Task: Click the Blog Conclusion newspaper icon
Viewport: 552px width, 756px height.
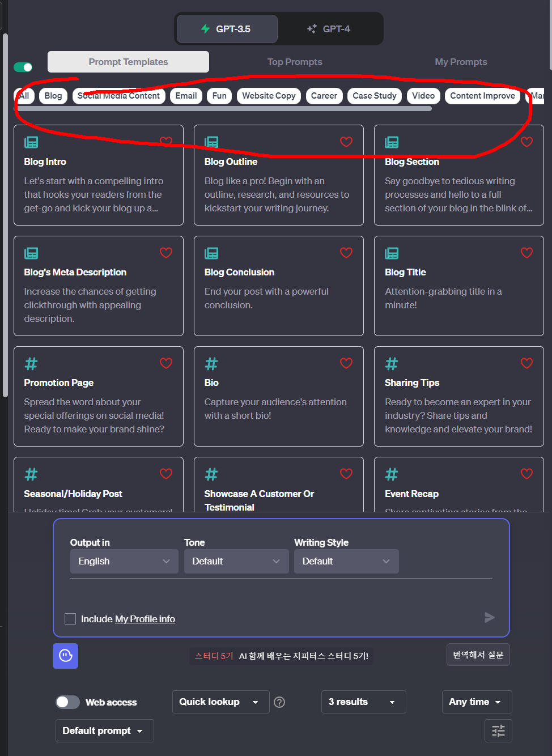Action: (x=211, y=253)
